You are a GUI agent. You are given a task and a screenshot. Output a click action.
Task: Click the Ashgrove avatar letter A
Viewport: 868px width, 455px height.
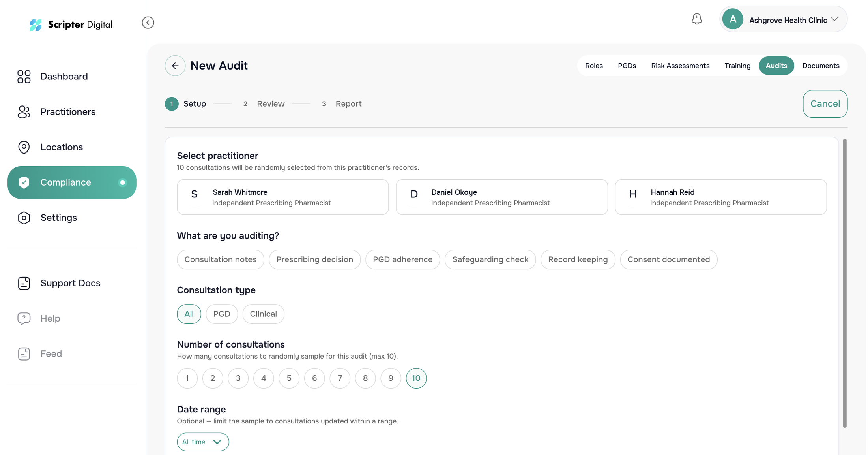[x=733, y=19]
